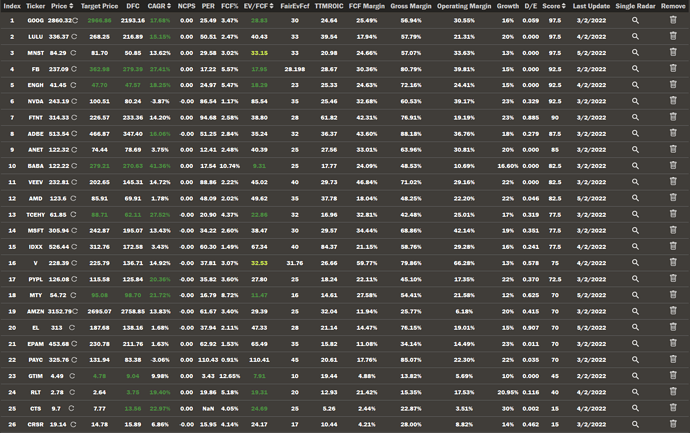The image size is (690, 433).
Task: Remove FTNT from the watchlist
Action: coord(673,117)
